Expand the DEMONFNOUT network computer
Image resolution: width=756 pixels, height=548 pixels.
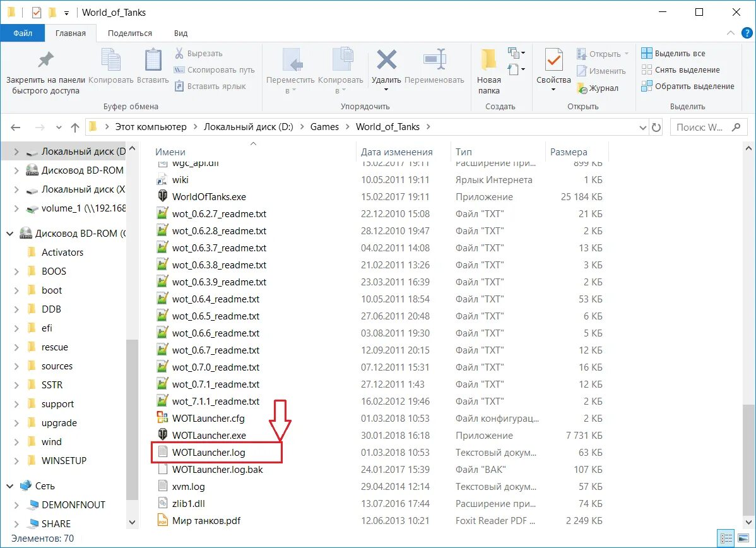click(x=16, y=505)
